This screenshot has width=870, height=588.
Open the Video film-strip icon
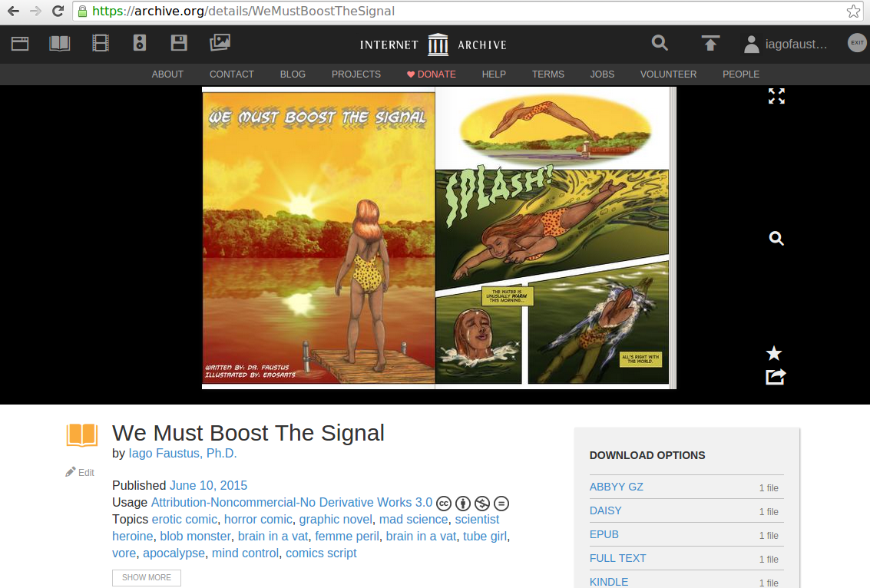pyautogui.click(x=101, y=43)
